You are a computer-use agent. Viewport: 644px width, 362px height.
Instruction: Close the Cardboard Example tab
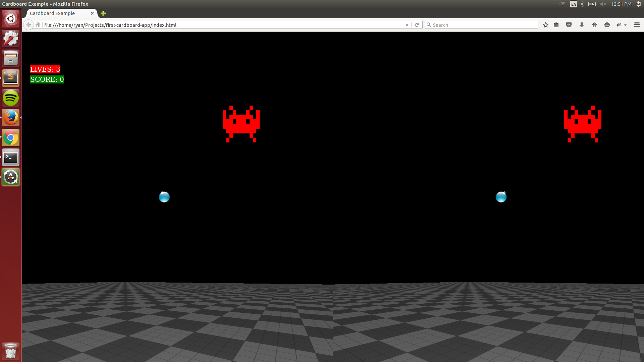92,13
